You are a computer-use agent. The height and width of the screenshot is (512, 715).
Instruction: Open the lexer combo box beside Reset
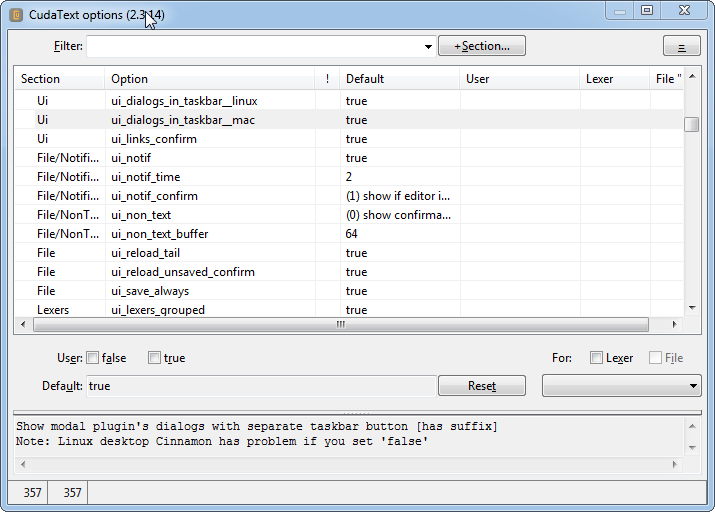(622, 386)
